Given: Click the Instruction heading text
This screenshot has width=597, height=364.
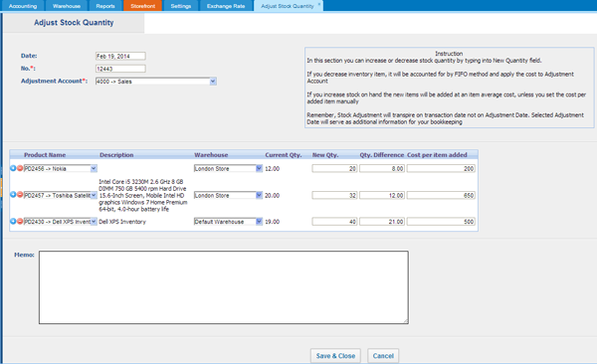Looking at the screenshot, I should click(449, 54).
